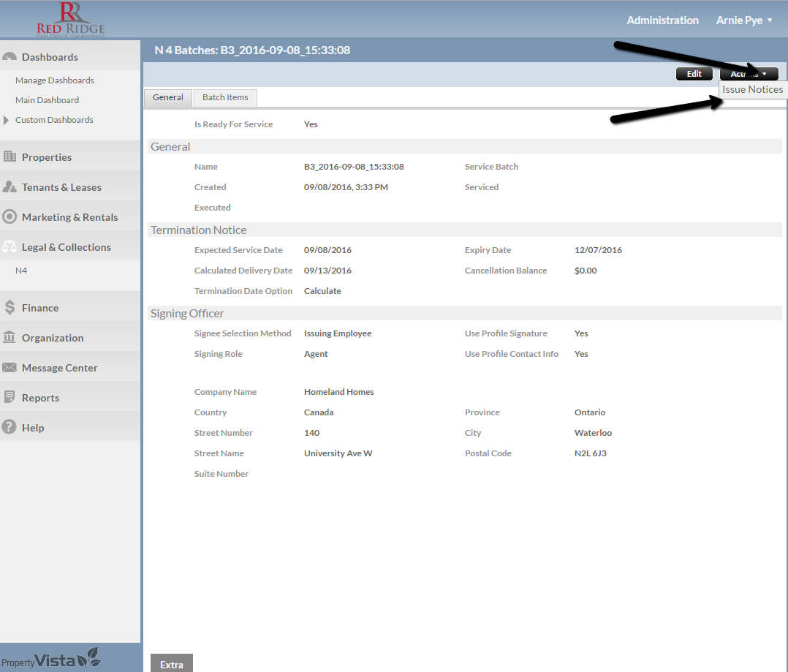This screenshot has width=788, height=672.
Task: Open the Administration link
Action: [x=662, y=20]
